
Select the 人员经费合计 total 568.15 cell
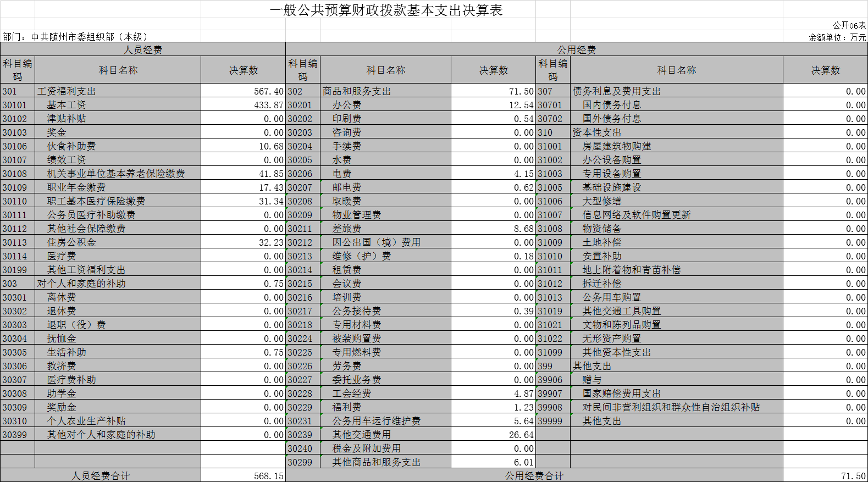click(x=243, y=476)
